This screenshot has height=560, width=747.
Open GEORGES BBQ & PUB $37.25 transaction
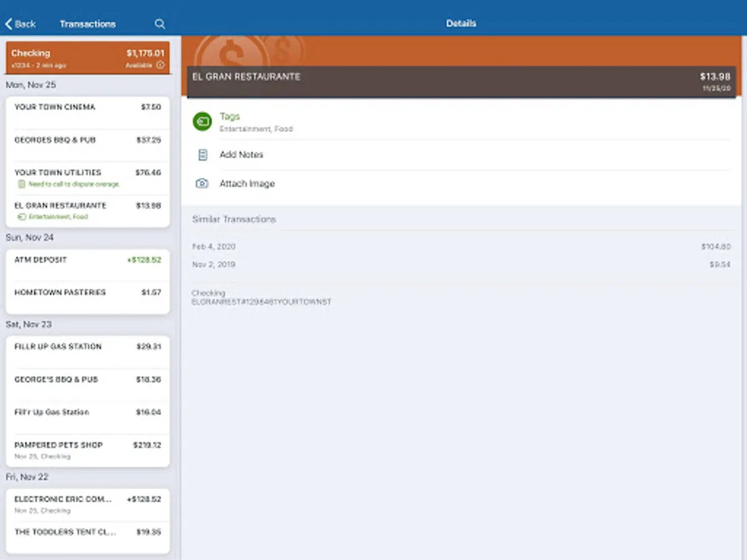(88, 146)
